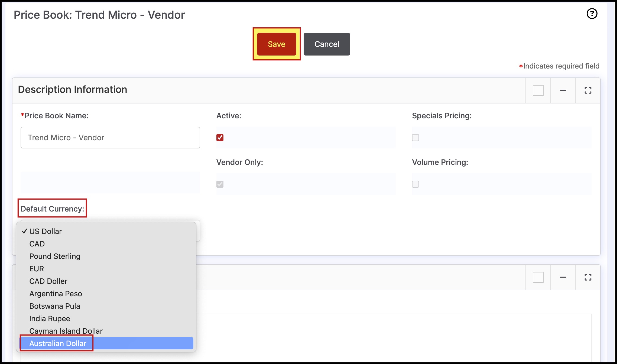Open the help question mark icon
This screenshot has width=617, height=364.
coord(592,14)
